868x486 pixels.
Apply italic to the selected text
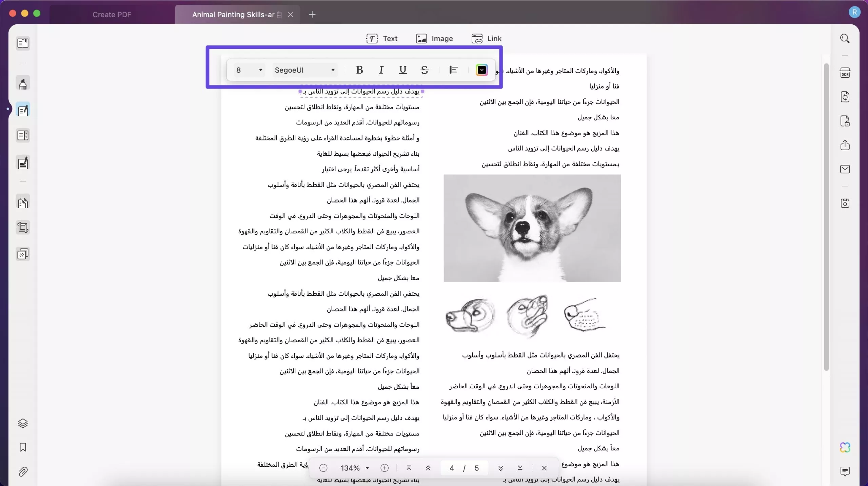(381, 70)
